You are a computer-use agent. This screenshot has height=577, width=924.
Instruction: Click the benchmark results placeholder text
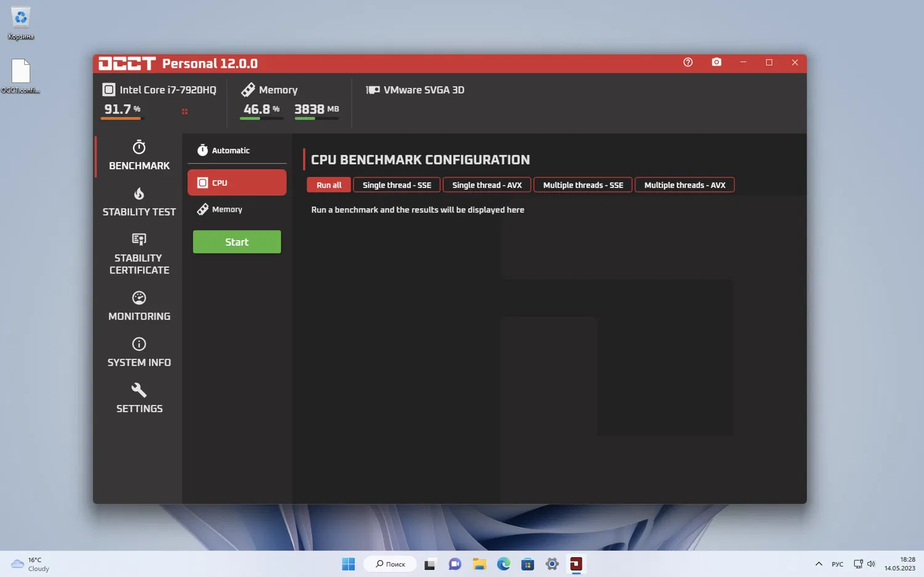[x=418, y=210]
